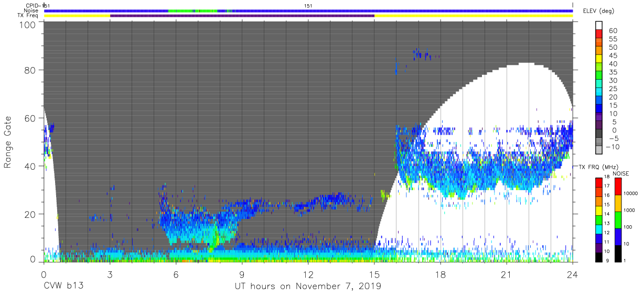Click the '40' tick on the Range Gate axis
This screenshot has width=644, height=297.
30,167
